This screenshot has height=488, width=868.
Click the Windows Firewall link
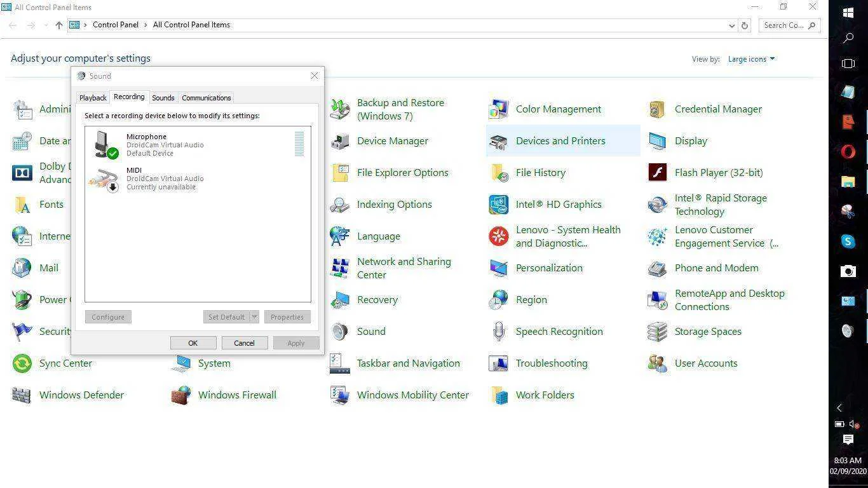(237, 395)
